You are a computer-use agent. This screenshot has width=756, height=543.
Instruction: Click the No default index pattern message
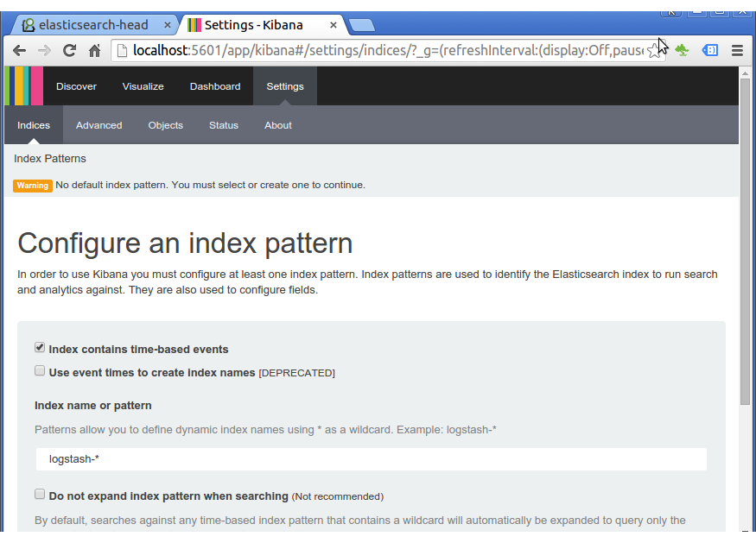tap(210, 185)
